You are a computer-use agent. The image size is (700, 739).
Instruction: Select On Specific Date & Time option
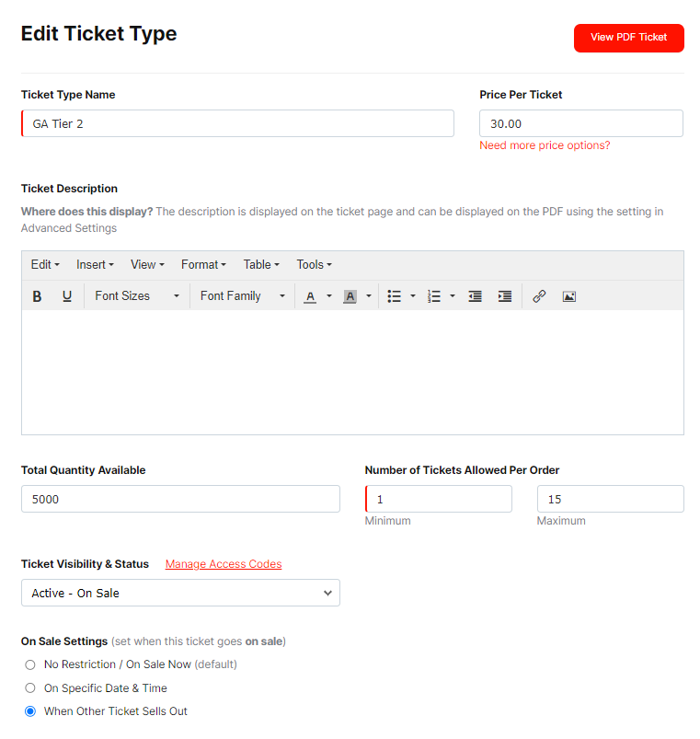30,688
